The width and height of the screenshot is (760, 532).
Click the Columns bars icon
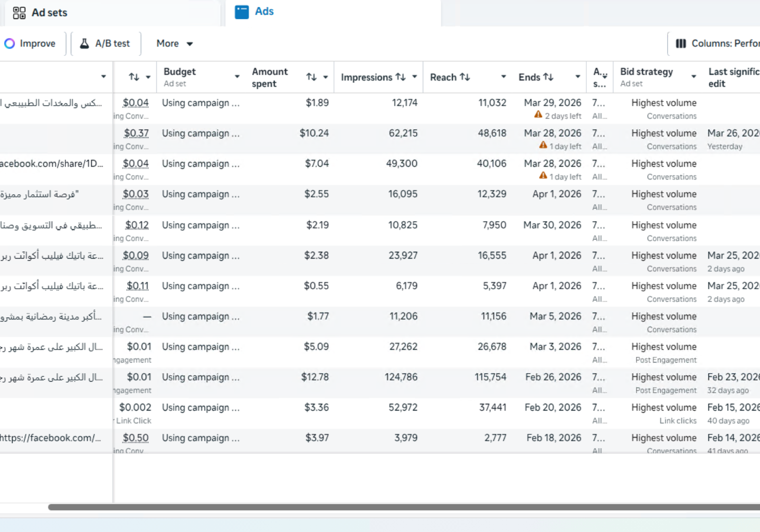click(681, 43)
